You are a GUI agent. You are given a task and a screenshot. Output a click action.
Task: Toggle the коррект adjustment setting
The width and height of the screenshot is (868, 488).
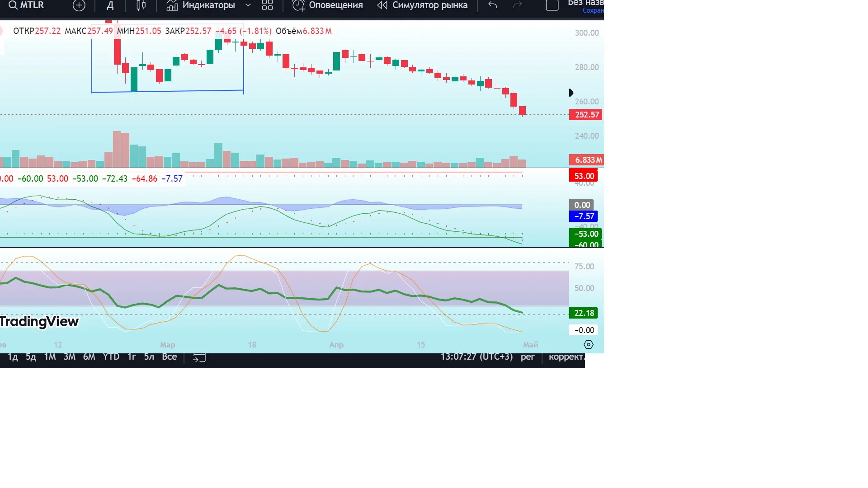coord(566,357)
